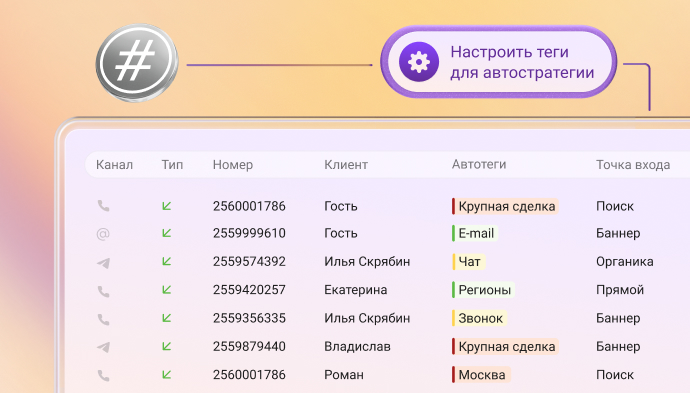
Task: Sort by the Номер column header
Action: pos(233,165)
